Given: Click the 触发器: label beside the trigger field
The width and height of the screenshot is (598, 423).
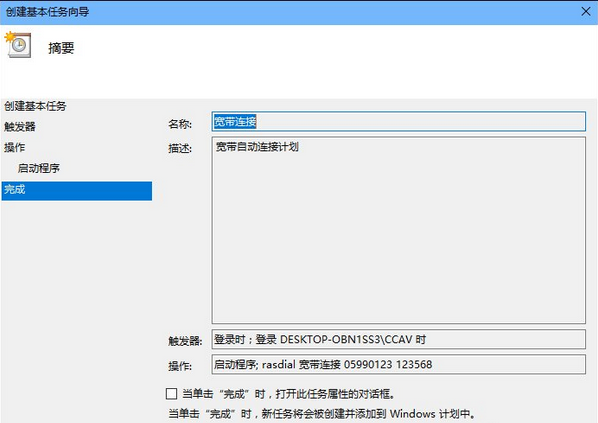Looking at the screenshot, I should [x=185, y=341].
